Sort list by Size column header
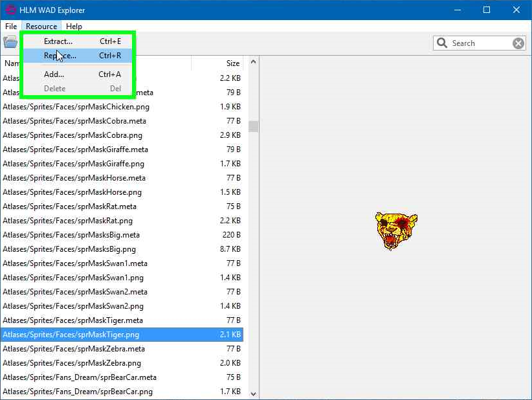Screen dimensions: 532x400 pyautogui.click(x=217, y=63)
